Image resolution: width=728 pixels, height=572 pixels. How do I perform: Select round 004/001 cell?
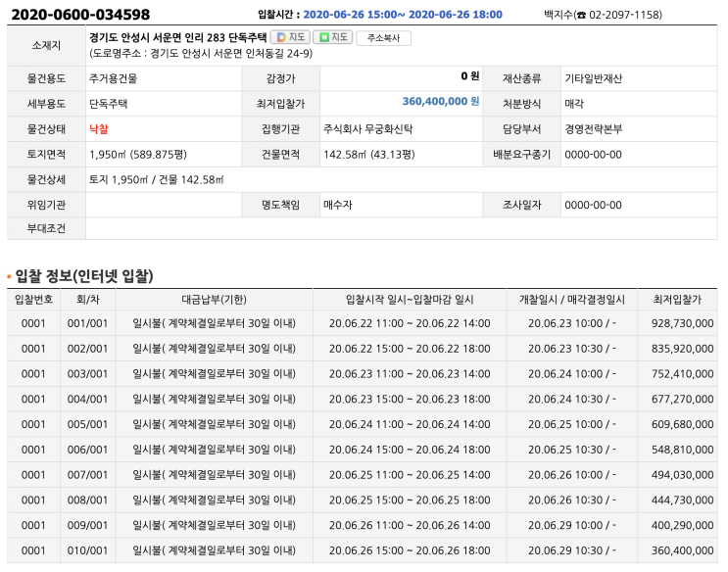click(x=87, y=400)
